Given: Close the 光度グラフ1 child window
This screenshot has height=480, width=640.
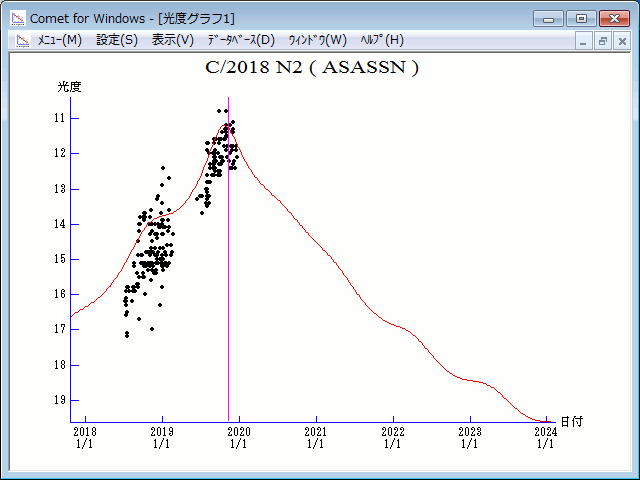Looking at the screenshot, I should tap(622, 41).
